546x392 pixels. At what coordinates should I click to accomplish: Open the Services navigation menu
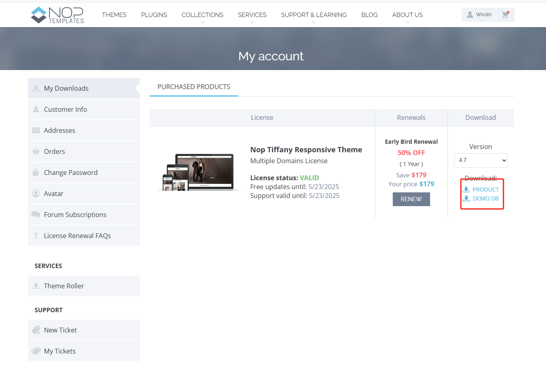coord(252,15)
